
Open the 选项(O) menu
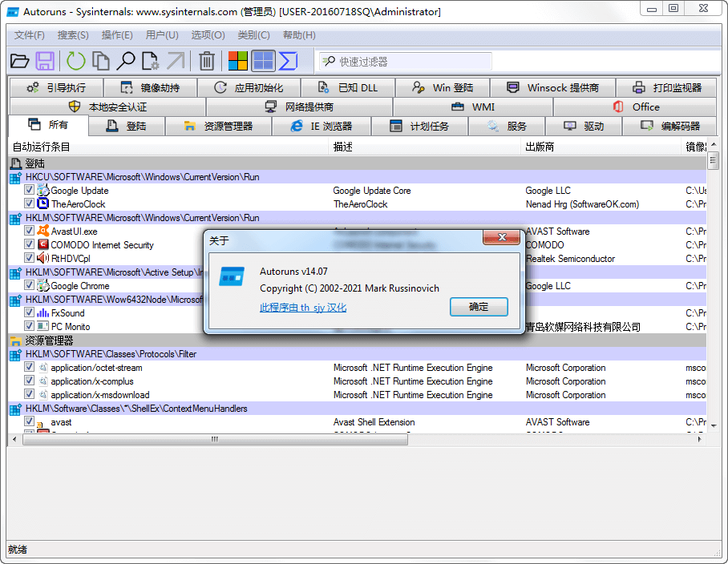[x=208, y=35]
